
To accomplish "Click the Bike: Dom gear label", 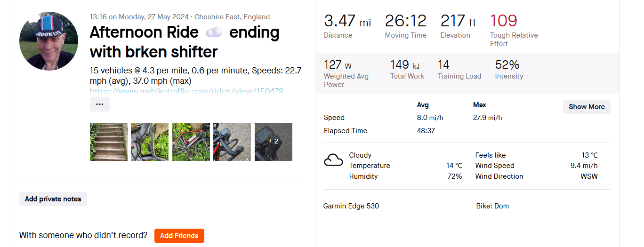I will tap(492, 206).
